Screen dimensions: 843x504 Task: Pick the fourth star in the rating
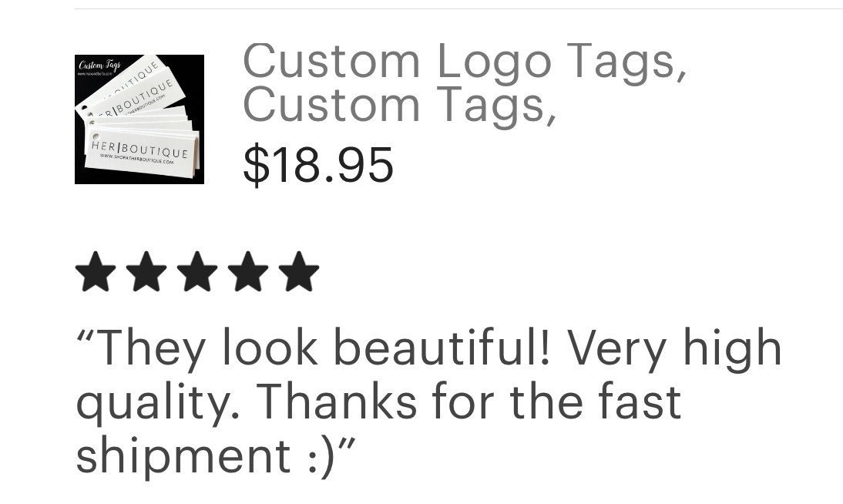pyautogui.click(x=248, y=271)
